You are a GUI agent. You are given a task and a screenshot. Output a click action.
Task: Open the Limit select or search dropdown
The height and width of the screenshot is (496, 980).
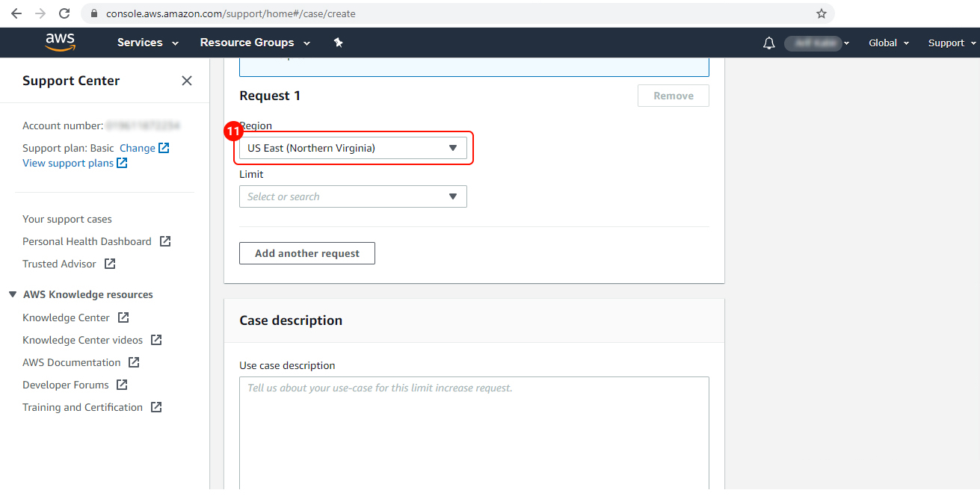353,196
